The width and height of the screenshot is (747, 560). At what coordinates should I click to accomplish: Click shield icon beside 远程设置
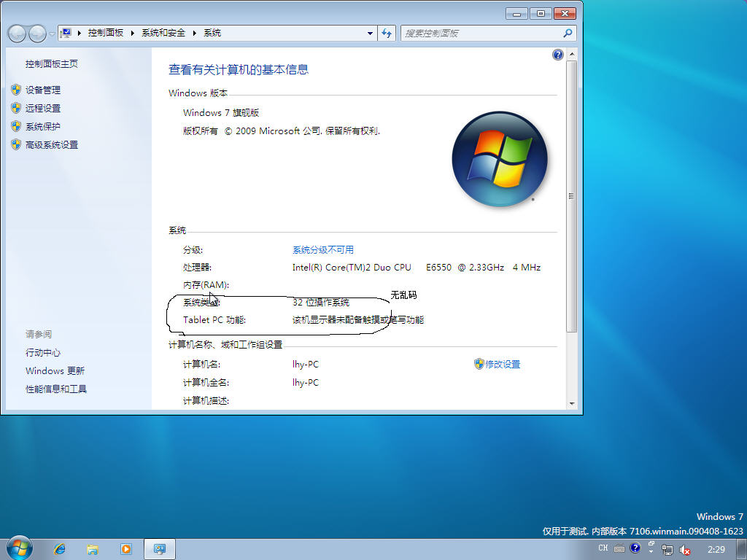click(16, 108)
